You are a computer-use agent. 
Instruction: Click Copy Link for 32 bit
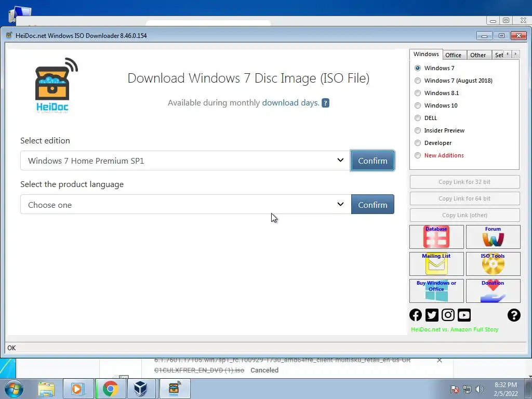click(464, 182)
